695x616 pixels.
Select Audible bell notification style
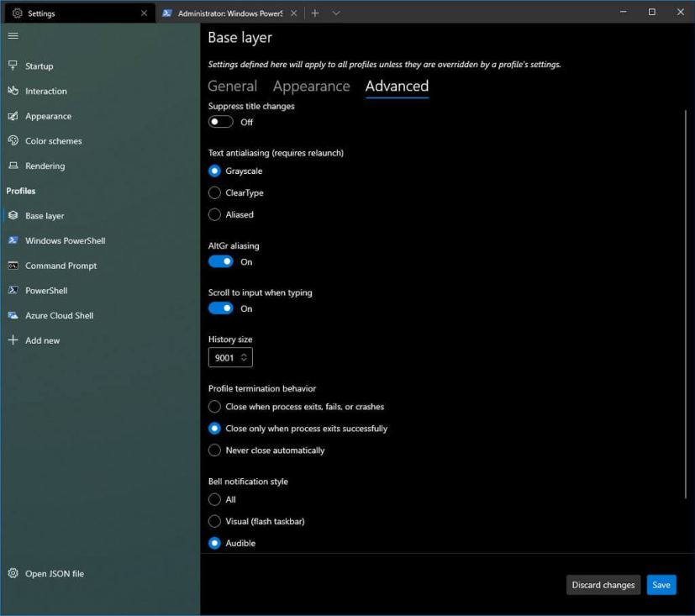click(x=232, y=543)
